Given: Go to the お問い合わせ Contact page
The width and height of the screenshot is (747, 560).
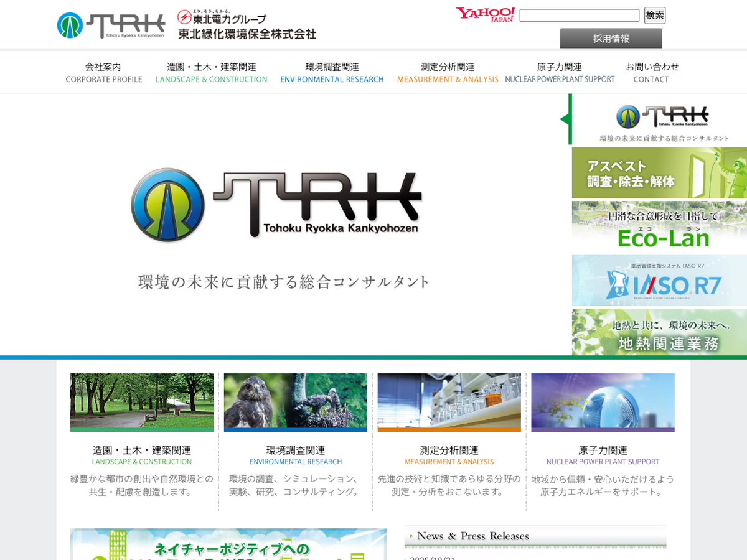Looking at the screenshot, I should click(x=652, y=72).
